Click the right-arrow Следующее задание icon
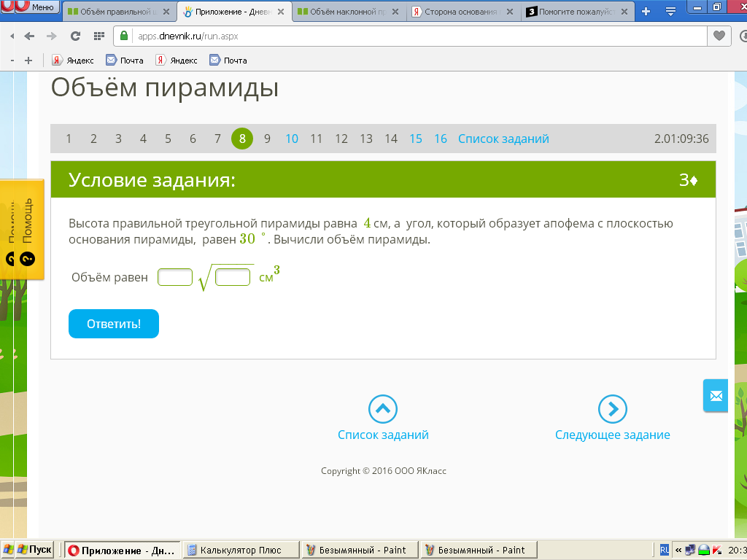This screenshot has width=747, height=560. 612,409
